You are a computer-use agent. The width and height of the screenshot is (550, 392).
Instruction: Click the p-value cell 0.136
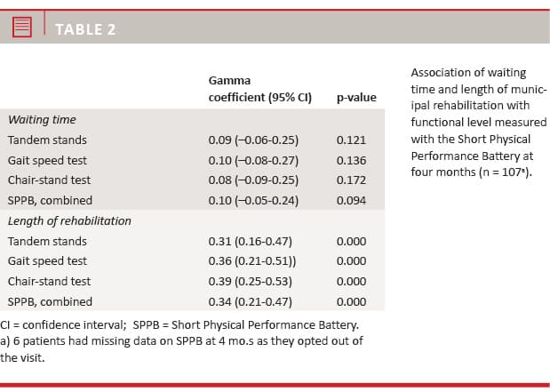coord(352,160)
